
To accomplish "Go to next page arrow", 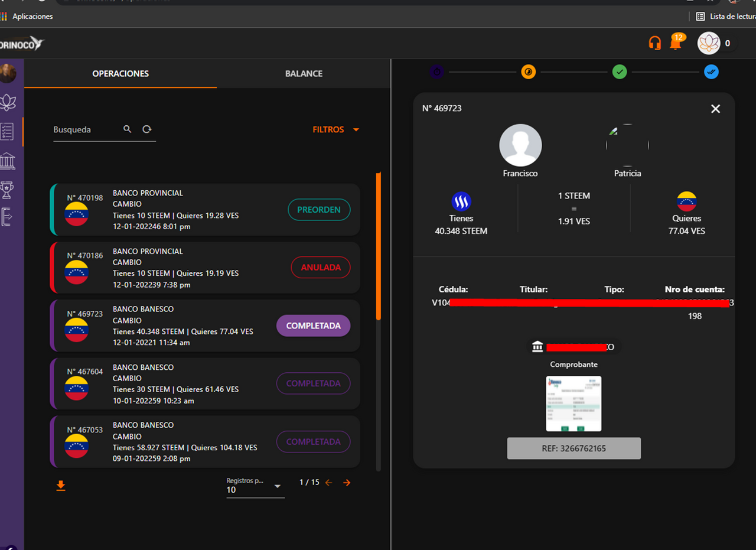I will coord(347,483).
